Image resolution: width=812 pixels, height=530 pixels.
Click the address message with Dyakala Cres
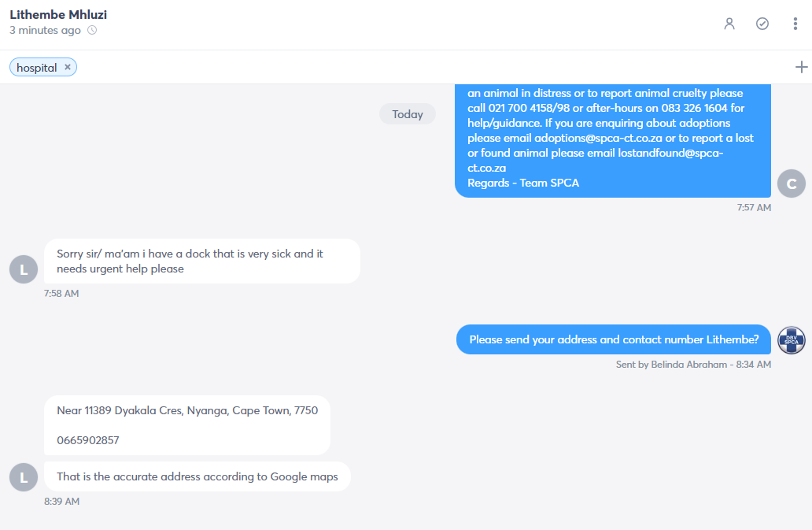(x=187, y=425)
